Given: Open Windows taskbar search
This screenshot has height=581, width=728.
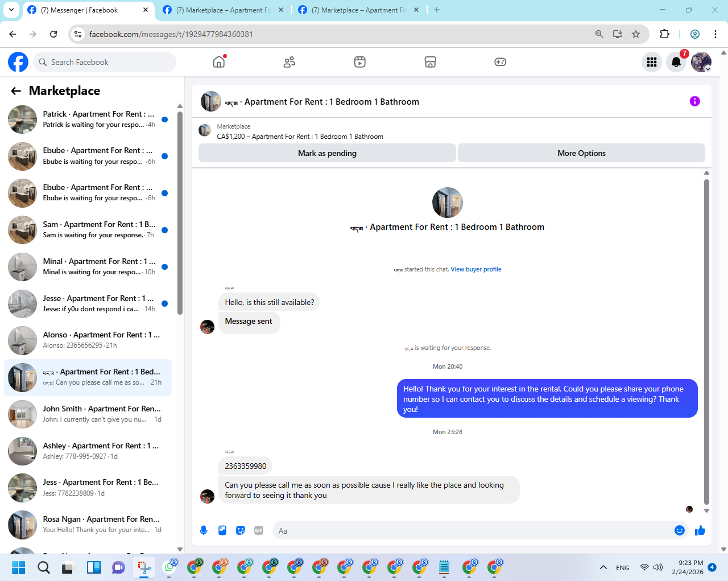Looking at the screenshot, I should [44, 567].
